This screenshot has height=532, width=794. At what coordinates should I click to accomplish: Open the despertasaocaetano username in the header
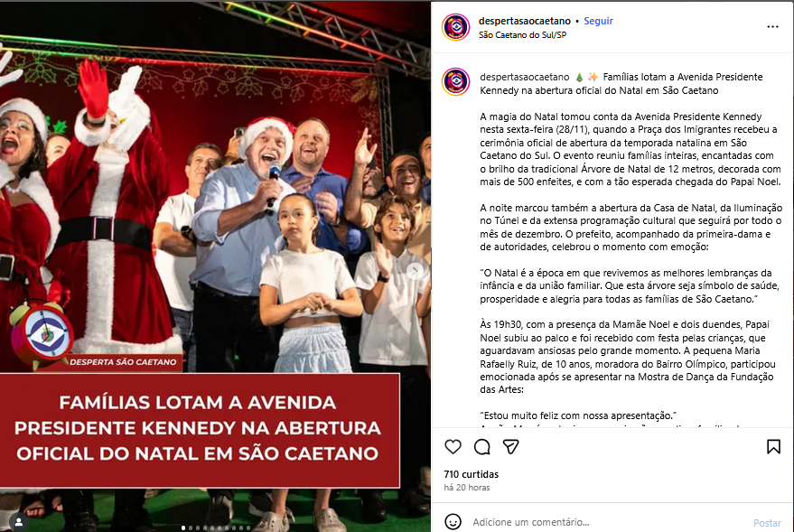(525, 21)
